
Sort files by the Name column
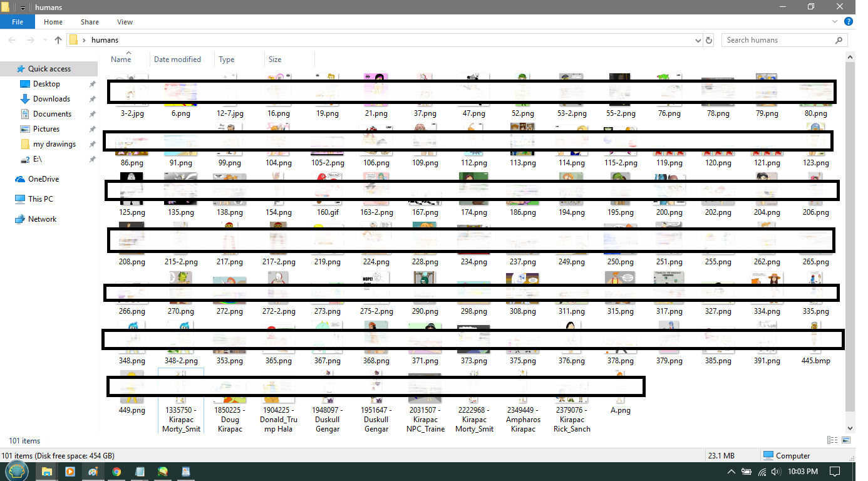click(121, 59)
